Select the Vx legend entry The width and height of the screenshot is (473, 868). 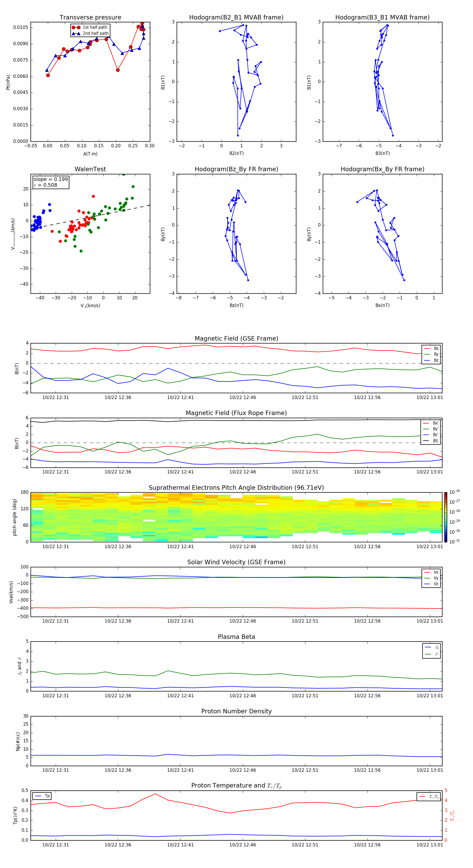coord(431,572)
